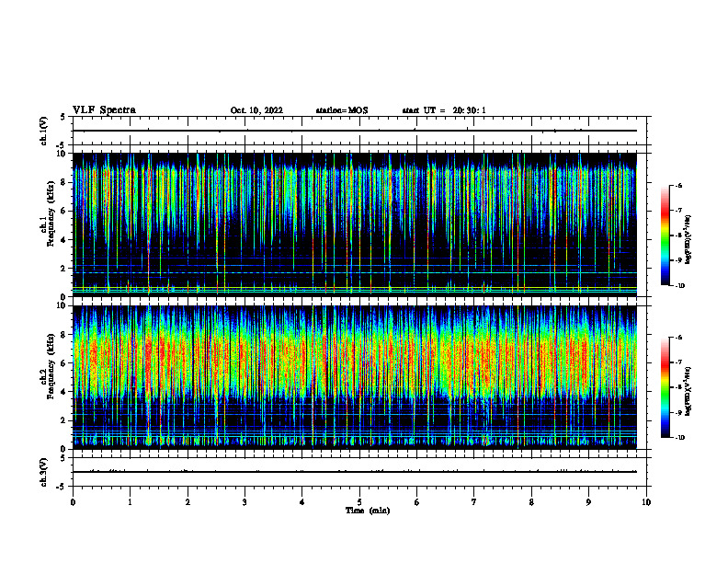The height and width of the screenshot is (563, 728).
Task: Click the "VLF Spectra" plot title
Action: click(104, 110)
